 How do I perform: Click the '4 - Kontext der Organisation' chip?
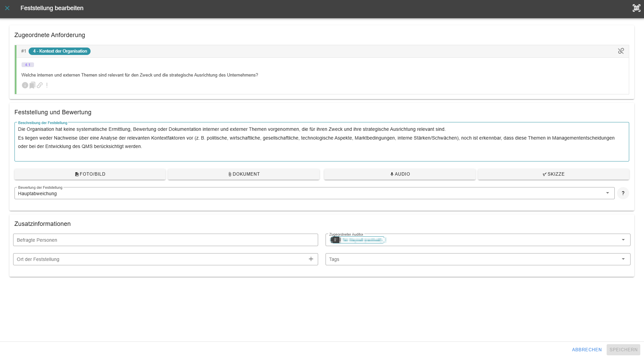pyautogui.click(x=60, y=51)
